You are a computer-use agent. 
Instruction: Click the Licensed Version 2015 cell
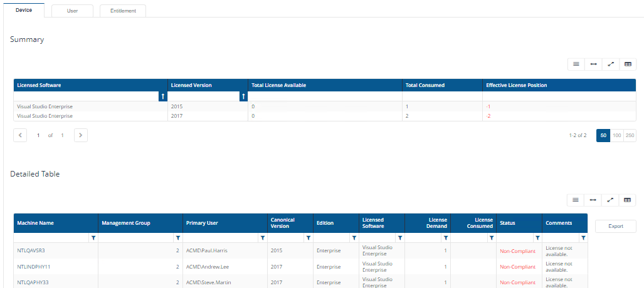[208, 106]
